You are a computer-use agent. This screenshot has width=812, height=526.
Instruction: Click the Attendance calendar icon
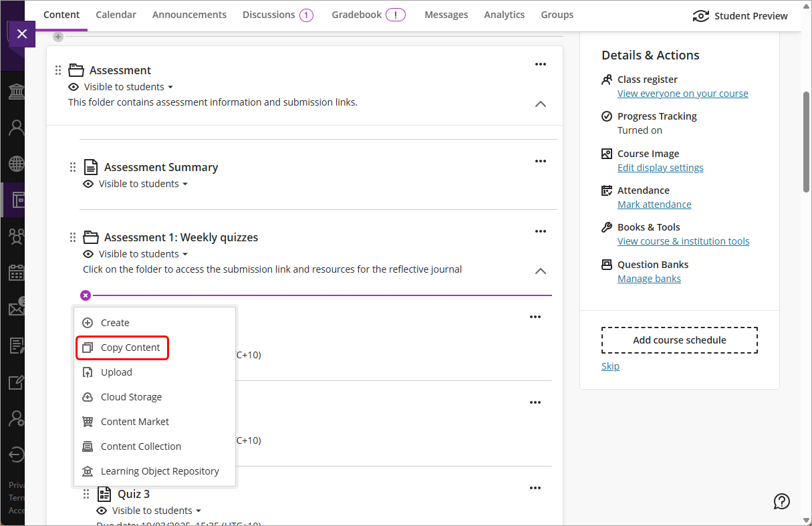(607, 190)
